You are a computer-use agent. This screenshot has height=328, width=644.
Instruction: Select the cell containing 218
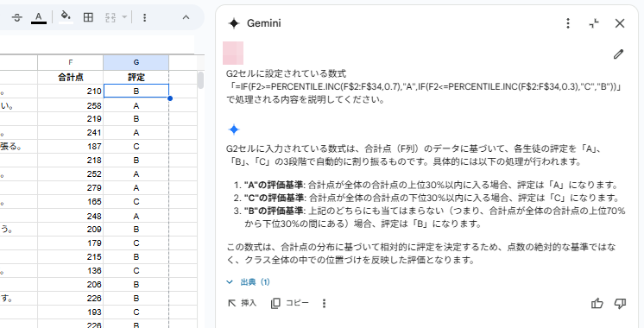(71, 161)
